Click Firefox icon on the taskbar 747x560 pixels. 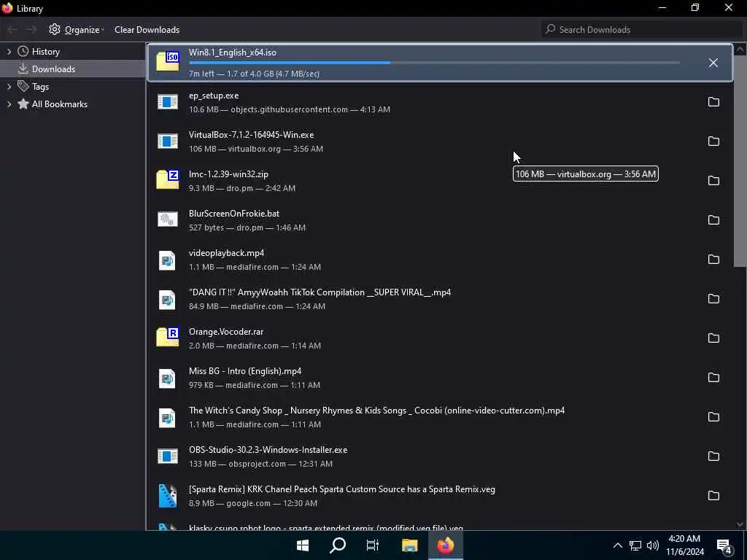[446, 545]
